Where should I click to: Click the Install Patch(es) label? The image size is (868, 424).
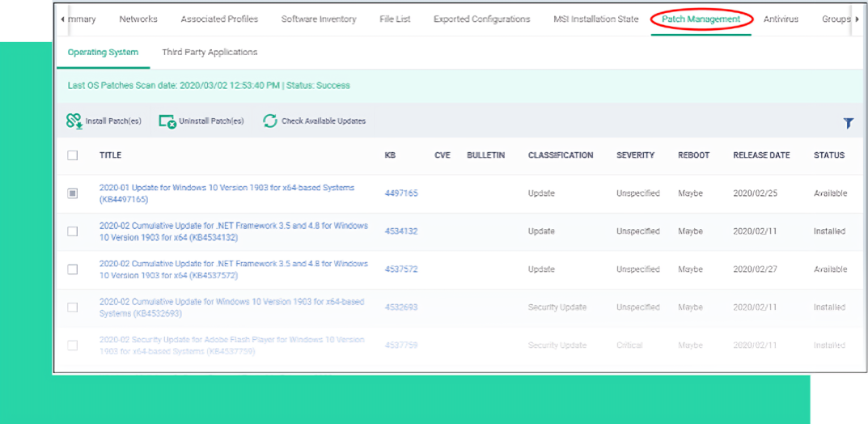point(113,121)
